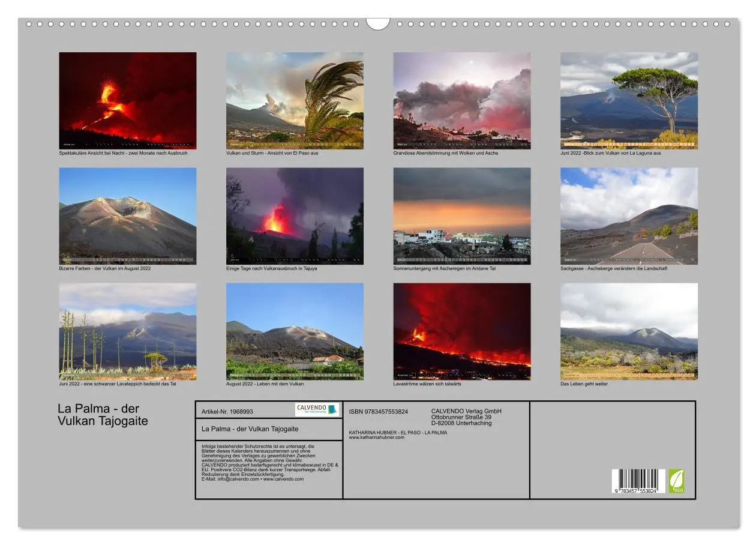Screen dimensions: 756x545
Task: Open the night eruption thumbnail
Action: tap(128, 100)
